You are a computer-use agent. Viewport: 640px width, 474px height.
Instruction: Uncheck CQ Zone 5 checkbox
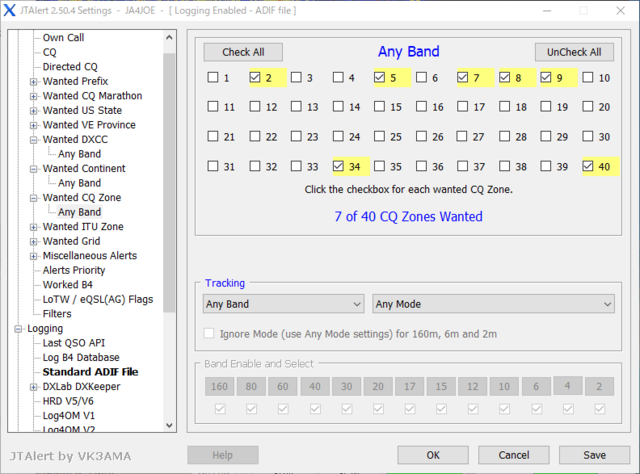pyautogui.click(x=379, y=77)
